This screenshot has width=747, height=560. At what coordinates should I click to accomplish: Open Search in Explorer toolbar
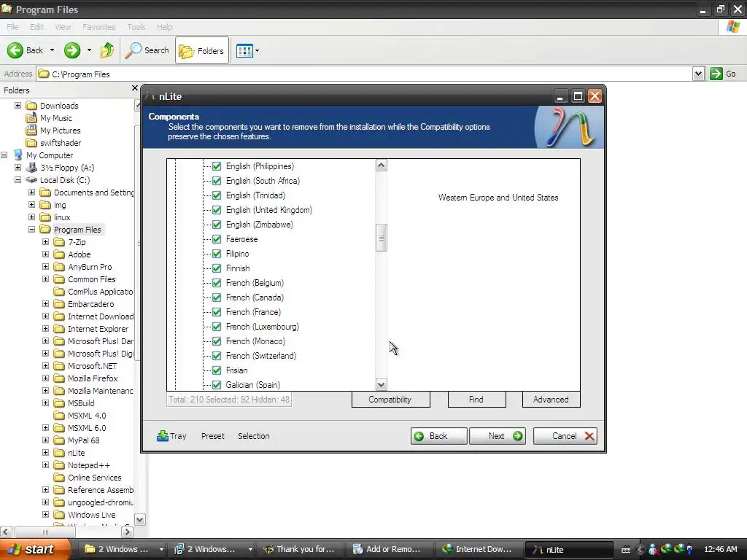coord(147,50)
